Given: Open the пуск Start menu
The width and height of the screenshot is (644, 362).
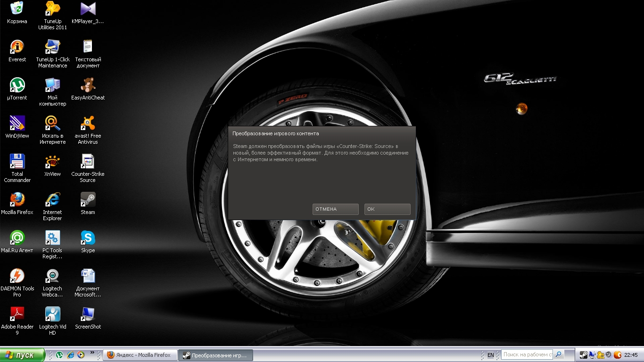Looking at the screenshot, I should click(x=23, y=355).
